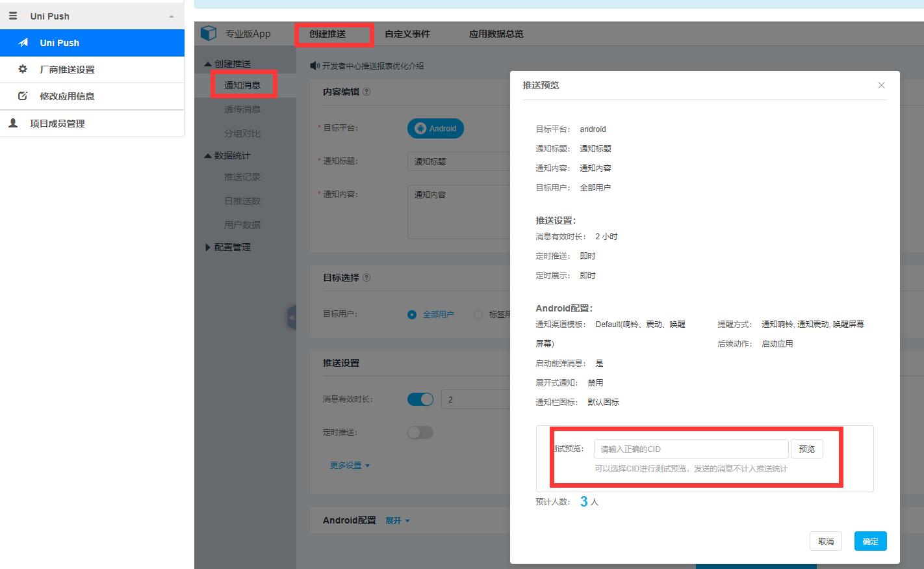Click the gear icon for 厂商推送设置
The height and width of the screenshot is (569, 924).
tap(23, 69)
